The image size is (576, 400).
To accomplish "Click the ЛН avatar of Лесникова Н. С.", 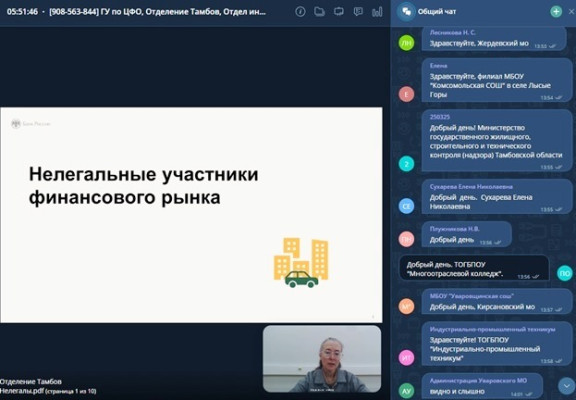I will [406, 43].
